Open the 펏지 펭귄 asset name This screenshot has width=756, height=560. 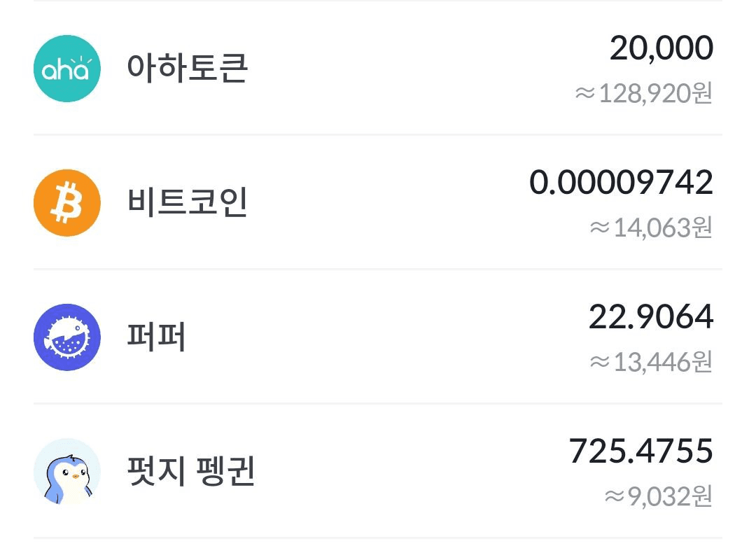(191, 471)
